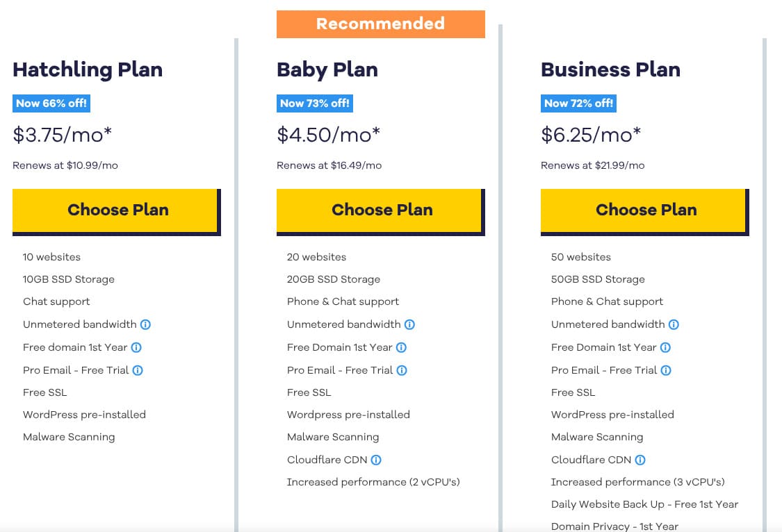Click info icon next to Baby Cloudflare CDN
The height and width of the screenshot is (532, 782).
point(376,460)
